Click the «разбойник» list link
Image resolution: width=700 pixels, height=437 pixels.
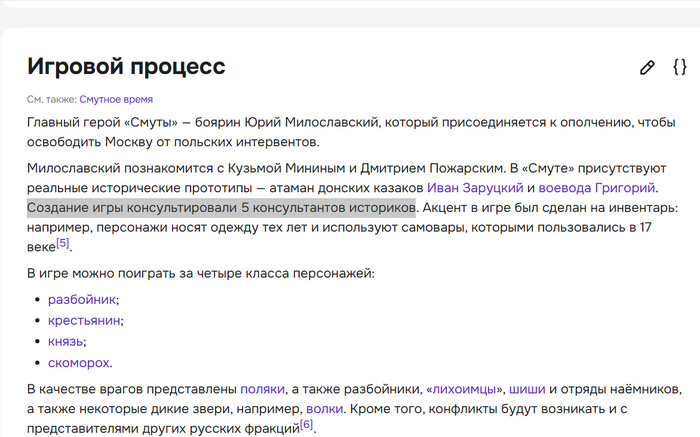[x=82, y=299]
